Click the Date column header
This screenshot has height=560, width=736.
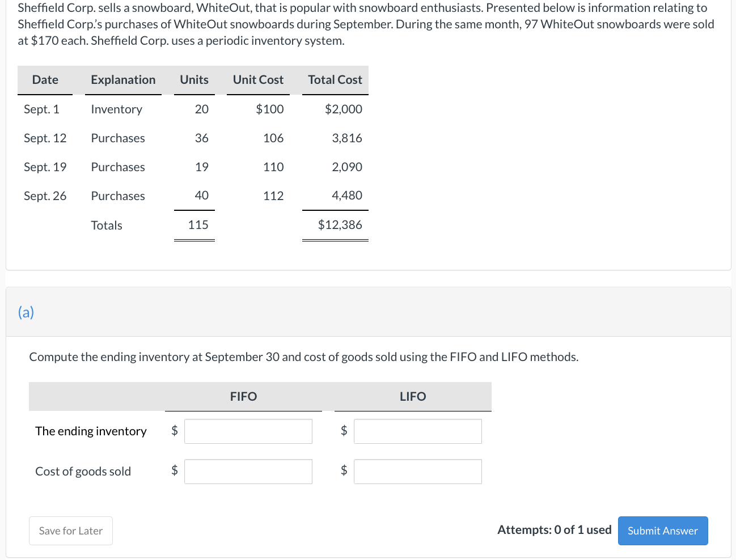pos(45,80)
